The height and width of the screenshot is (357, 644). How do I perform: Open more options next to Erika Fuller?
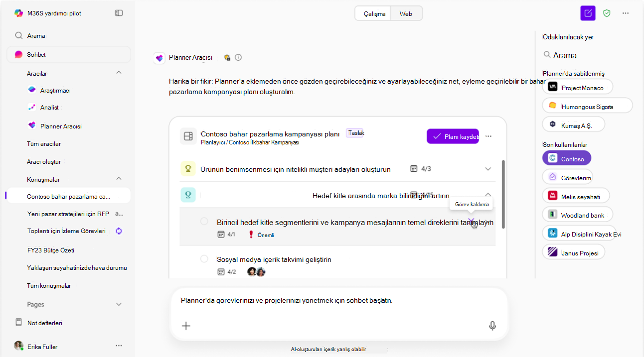(119, 346)
